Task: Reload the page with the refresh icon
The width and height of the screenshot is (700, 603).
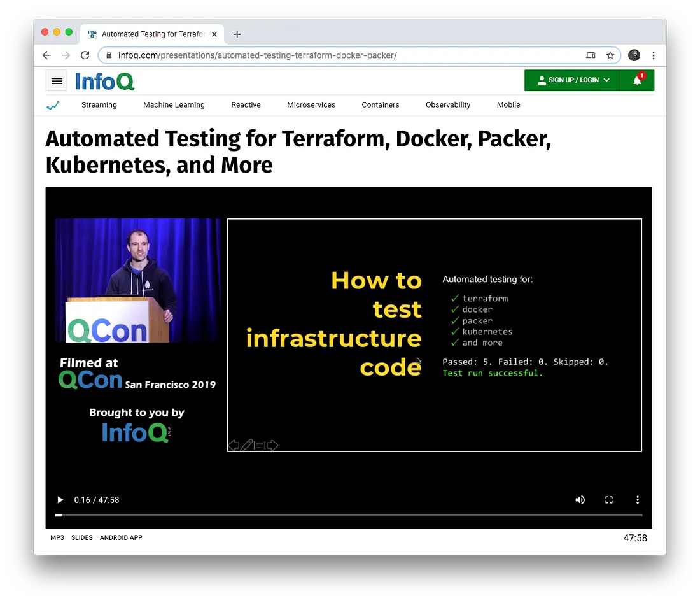Action: point(85,55)
